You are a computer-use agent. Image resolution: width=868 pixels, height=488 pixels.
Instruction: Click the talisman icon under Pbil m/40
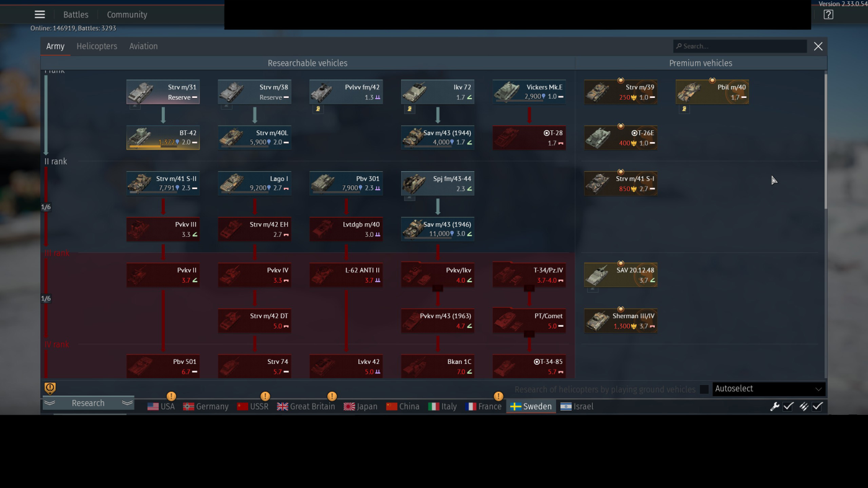[684, 109]
